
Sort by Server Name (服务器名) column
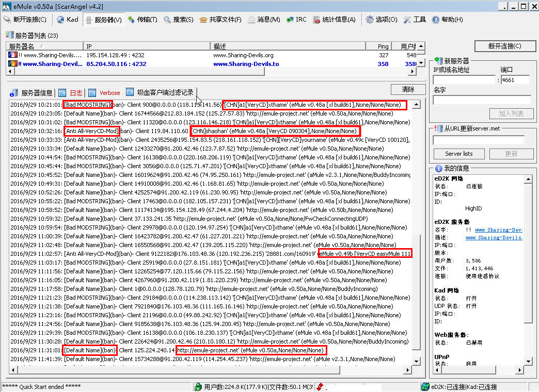pos(45,46)
